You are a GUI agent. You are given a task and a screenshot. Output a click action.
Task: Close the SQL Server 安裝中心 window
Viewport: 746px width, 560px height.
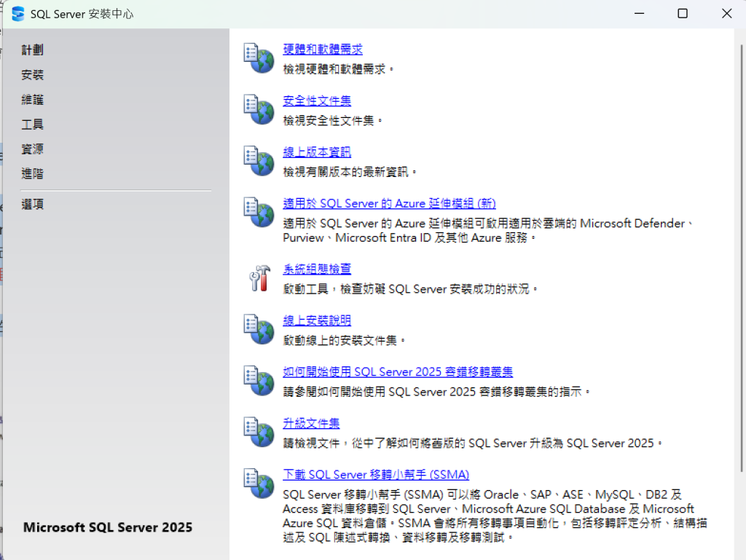(726, 13)
